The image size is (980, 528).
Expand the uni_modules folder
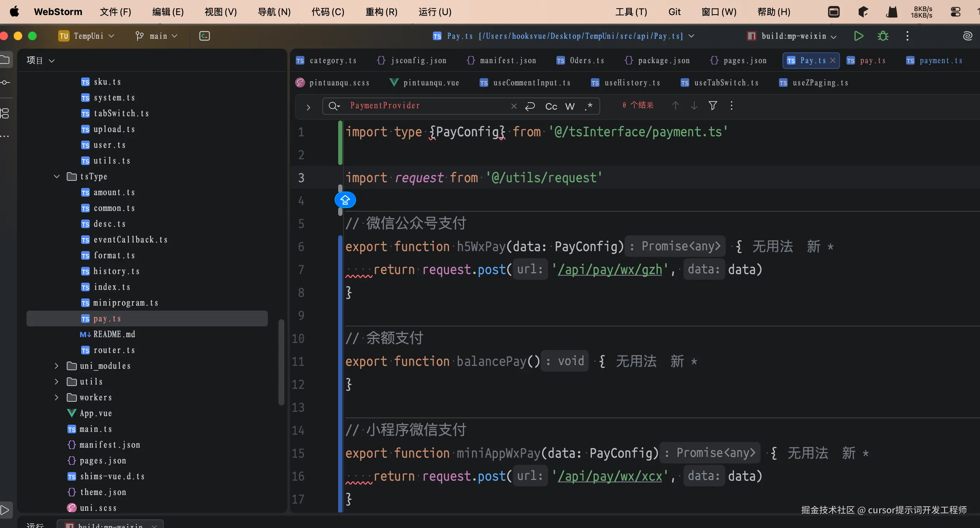click(57, 366)
